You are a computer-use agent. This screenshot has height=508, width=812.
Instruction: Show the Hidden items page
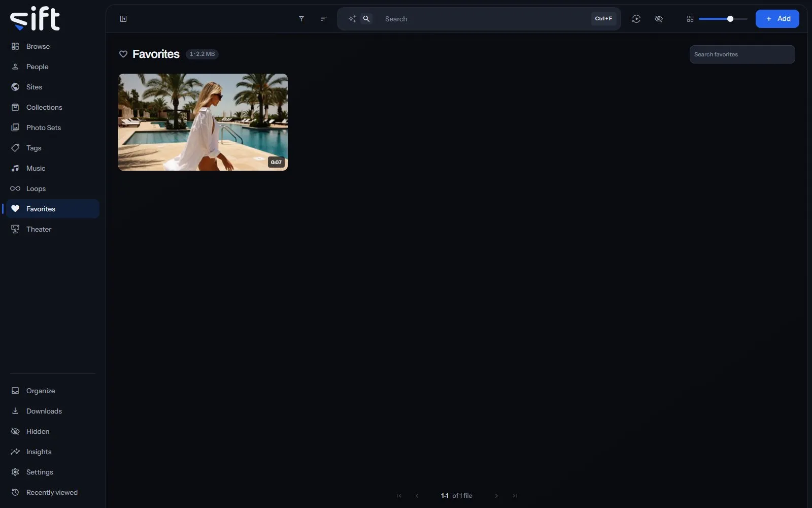point(53,431)
